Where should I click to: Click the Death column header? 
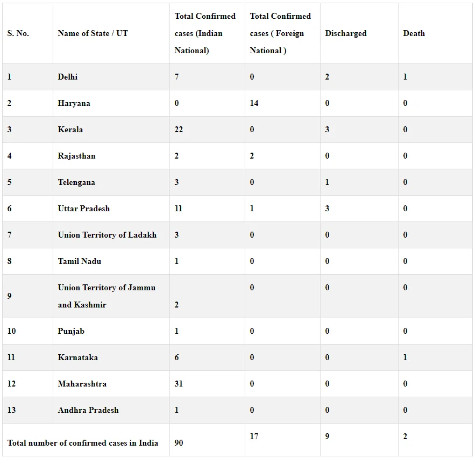(x=414, y=33)
